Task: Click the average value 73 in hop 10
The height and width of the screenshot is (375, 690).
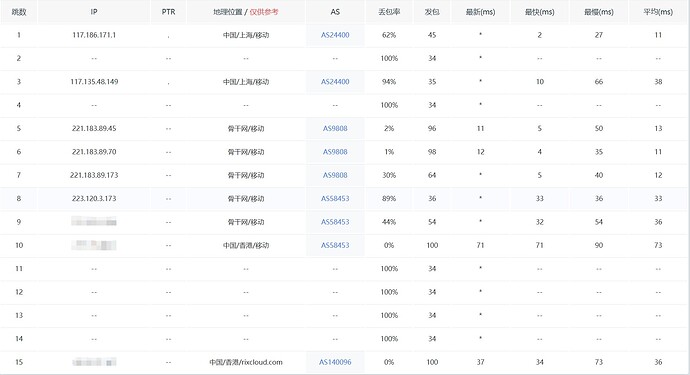Action: (x=658, y=245)
